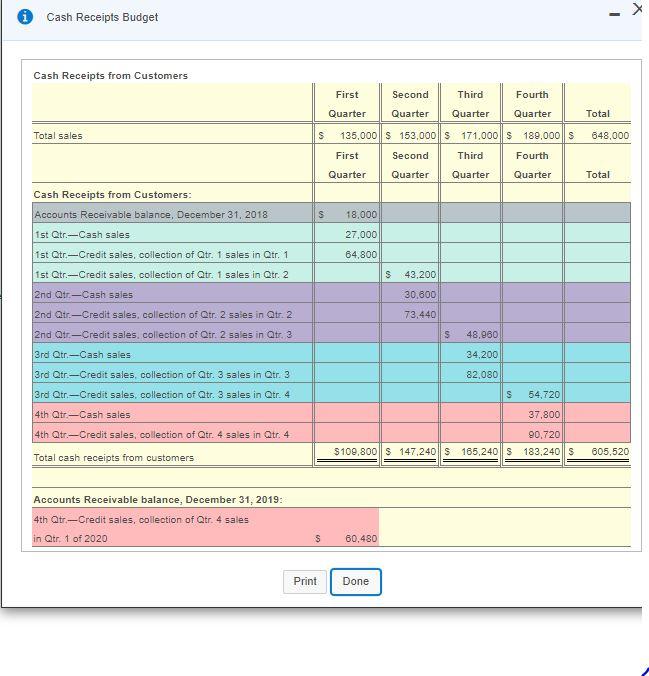649x676 pixels.
Task: Select collection of Qtr. 3 sales in Qtr. 4 row
Action: click(331, 394)
